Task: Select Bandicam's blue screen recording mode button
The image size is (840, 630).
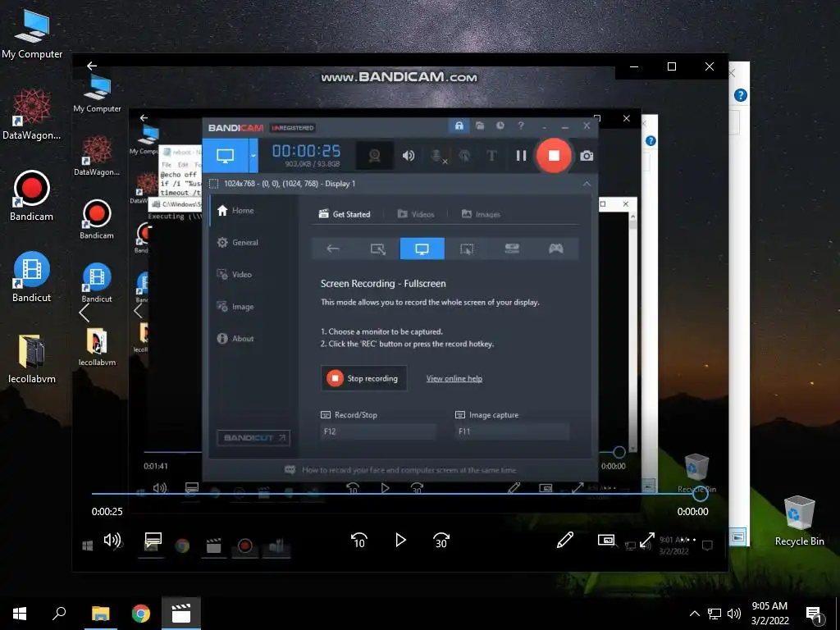Action: point(225,156)
